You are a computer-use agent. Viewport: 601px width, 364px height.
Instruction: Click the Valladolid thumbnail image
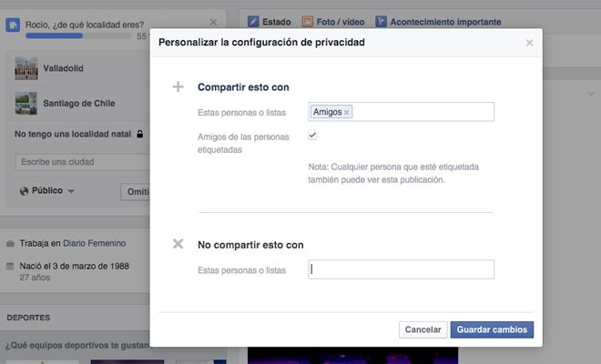coord(26,68)
